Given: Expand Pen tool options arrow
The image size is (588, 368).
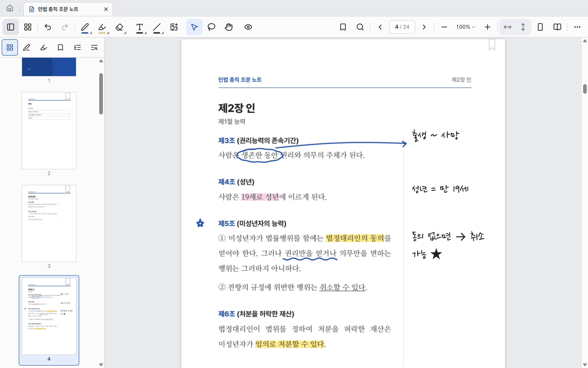Looking at the screenshot, I should pyautogui.click(x=91, y=33).
